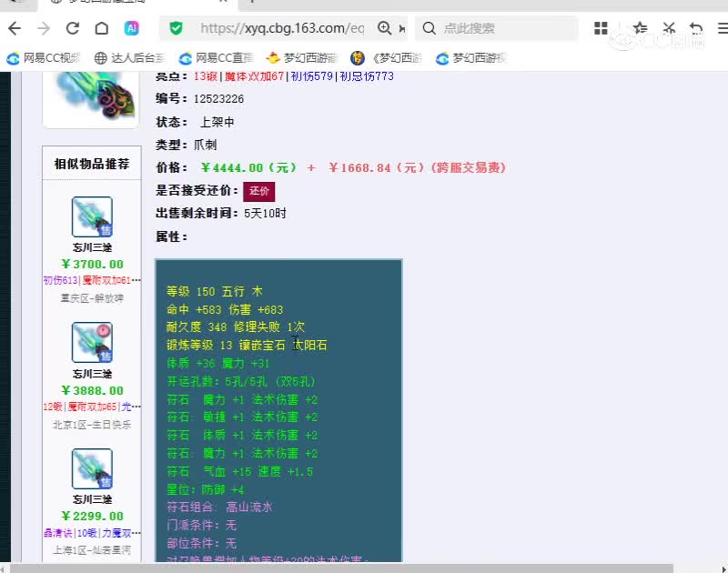Click the 耐久度 348 修理失败 line
728x573 pixels.
236,327
